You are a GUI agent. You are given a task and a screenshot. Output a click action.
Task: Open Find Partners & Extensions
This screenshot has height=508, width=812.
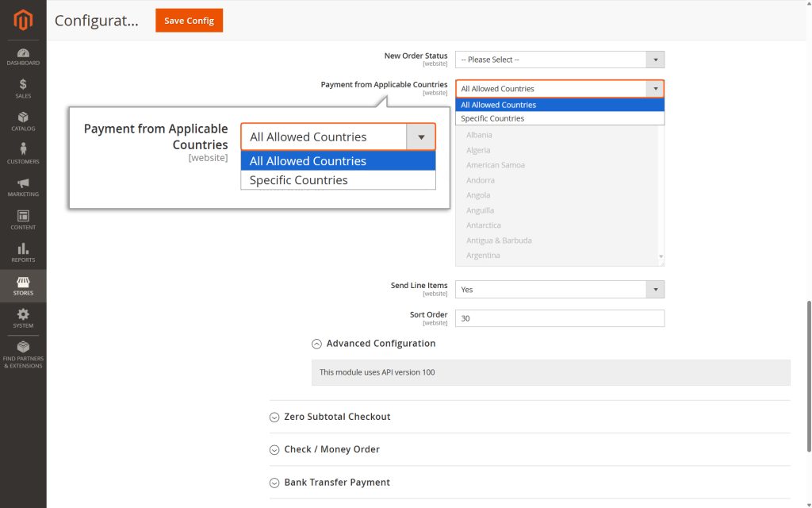(22, 355)
